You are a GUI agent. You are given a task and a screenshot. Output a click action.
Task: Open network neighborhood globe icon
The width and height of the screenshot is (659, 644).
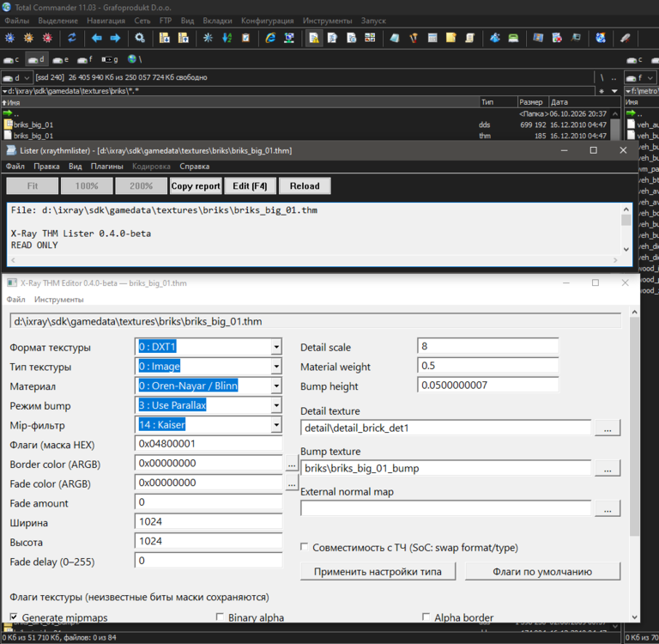[x=135, y=59]
